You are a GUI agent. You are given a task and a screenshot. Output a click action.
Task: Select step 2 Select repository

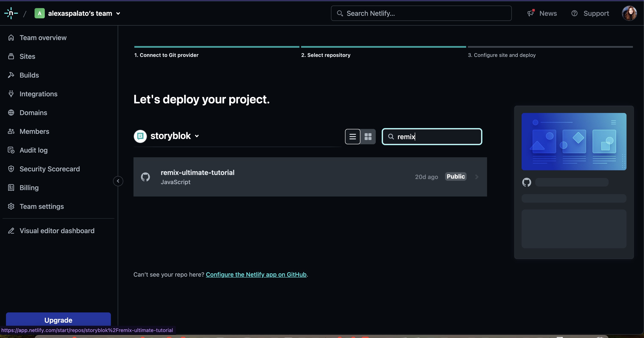[x=325, y=55]
